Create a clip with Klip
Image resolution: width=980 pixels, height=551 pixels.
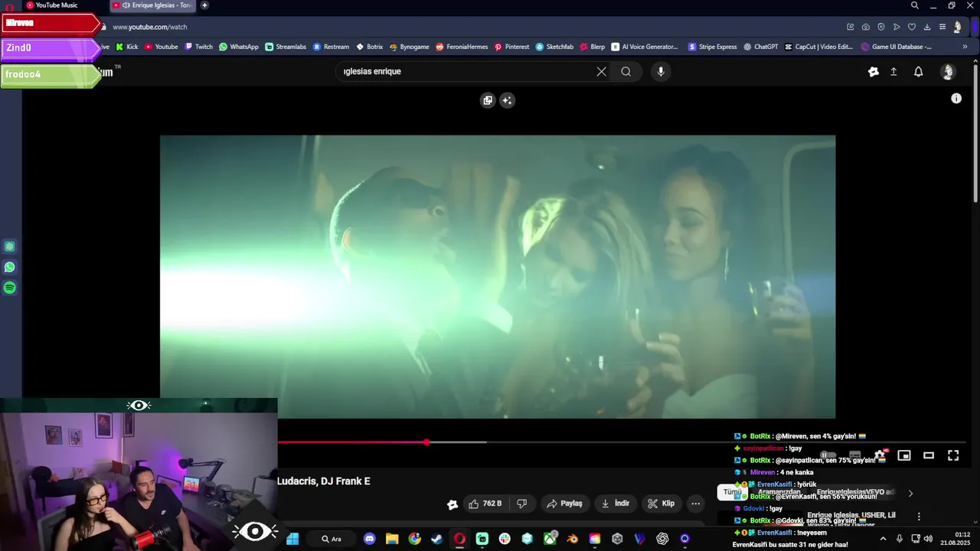(661, 504)
